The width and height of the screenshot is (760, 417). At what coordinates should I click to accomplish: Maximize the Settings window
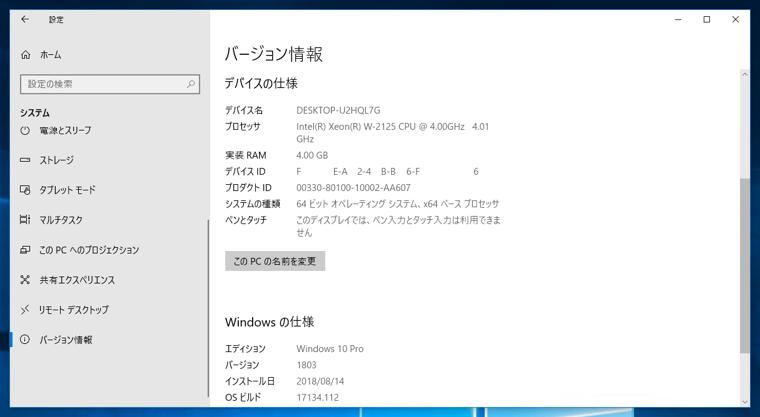(707, 19)
